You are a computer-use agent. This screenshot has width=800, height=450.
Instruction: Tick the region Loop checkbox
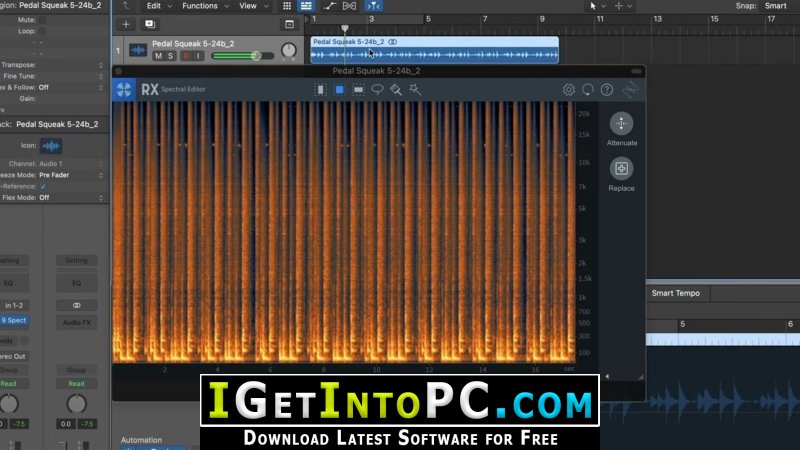(x=42, y=31)
